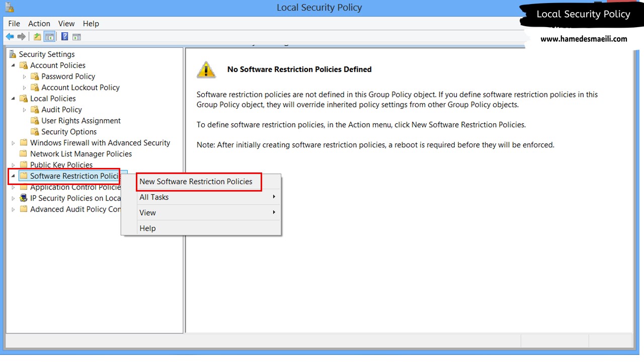This screenshot has height=362, width=644.
Task: Open the File menu
Action: (14, 24)
